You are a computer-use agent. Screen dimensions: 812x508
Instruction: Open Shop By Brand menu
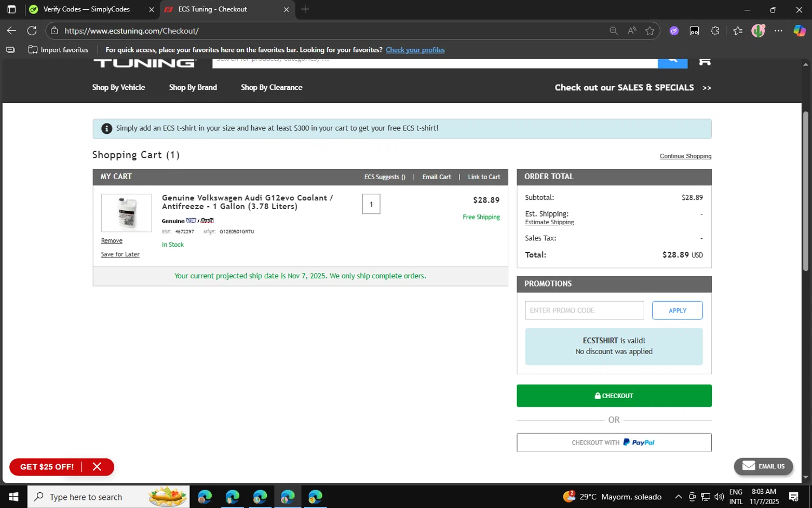coord(193,87)
